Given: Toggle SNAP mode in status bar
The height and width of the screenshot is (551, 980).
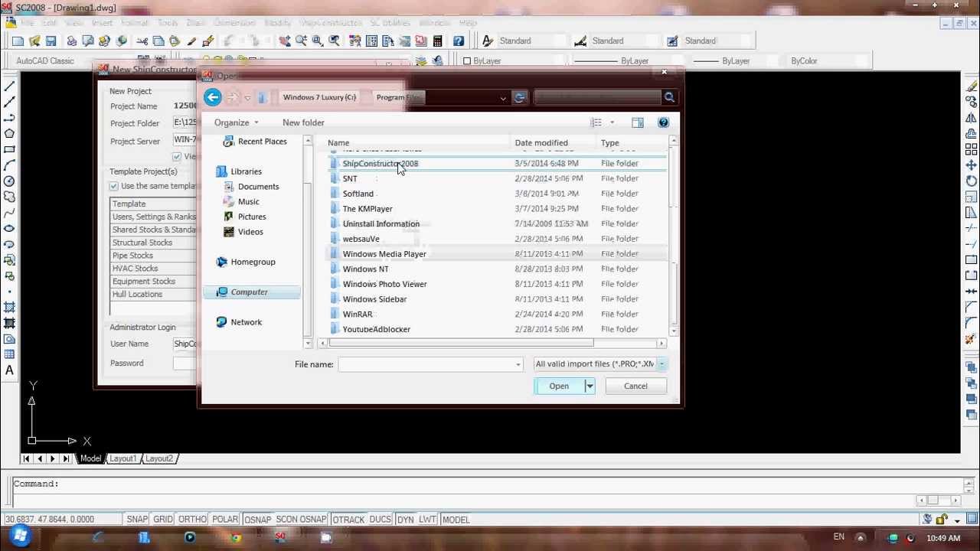Looking at the screenshot, I should pos(137,520).
